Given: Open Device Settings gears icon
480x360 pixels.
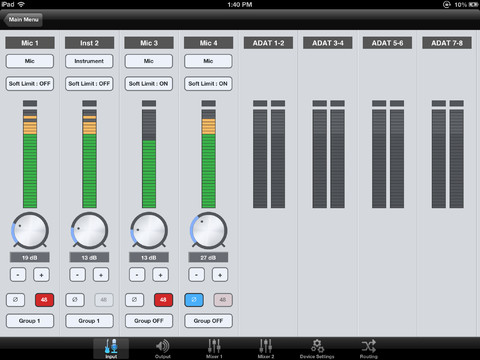Looking at the screenshot, I should [x=317, y=346].
